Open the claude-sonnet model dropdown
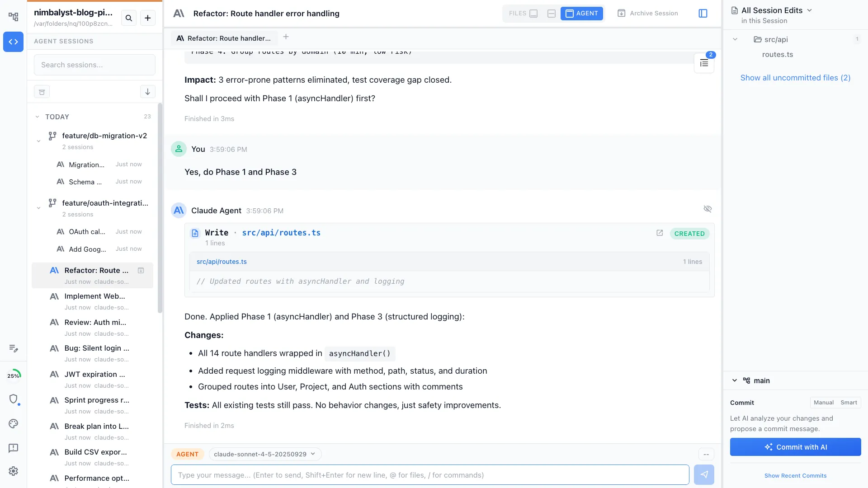868x488 pixels. click(x=264, y=454)
